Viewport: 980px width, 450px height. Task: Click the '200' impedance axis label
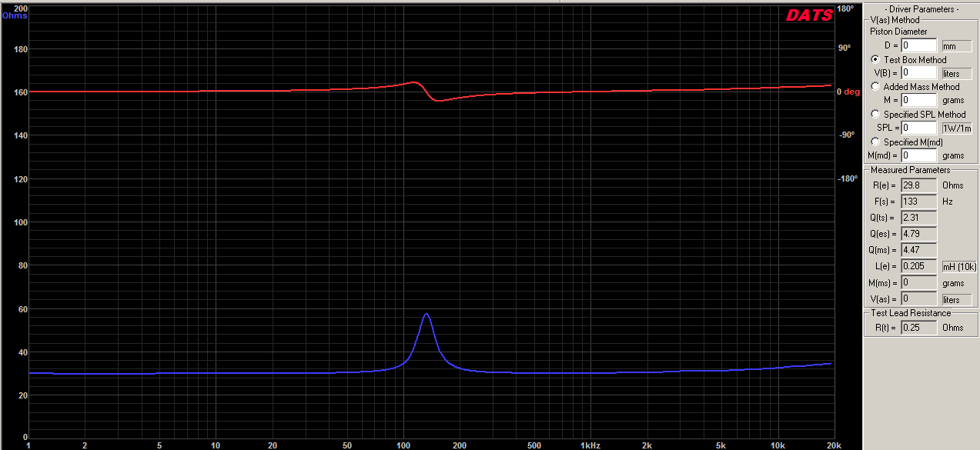click(21, 8)
